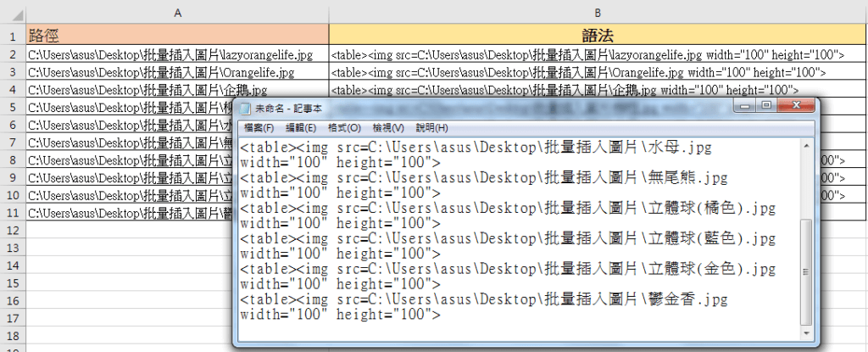Click the Notepad icon in the title bar

[x=245, y=109]
